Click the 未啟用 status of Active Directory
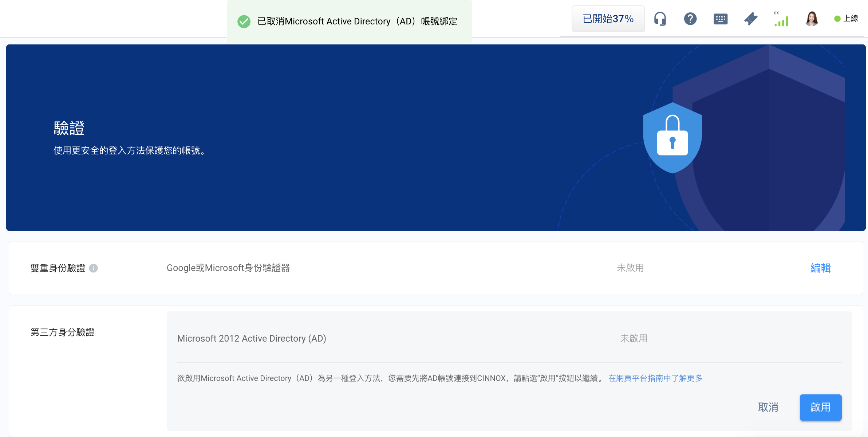Viewport: 868px width, 437px height. pos(634,338)
